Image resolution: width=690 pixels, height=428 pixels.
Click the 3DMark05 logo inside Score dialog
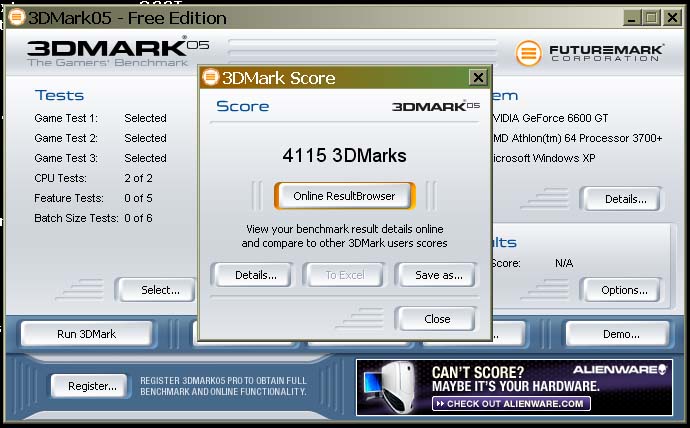coord(435,106)
